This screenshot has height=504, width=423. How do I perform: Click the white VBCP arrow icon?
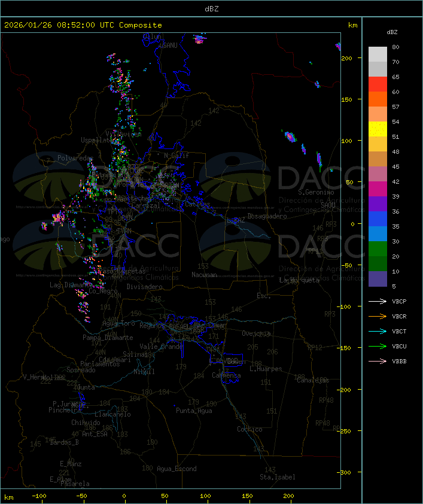[x=378, y=301]
